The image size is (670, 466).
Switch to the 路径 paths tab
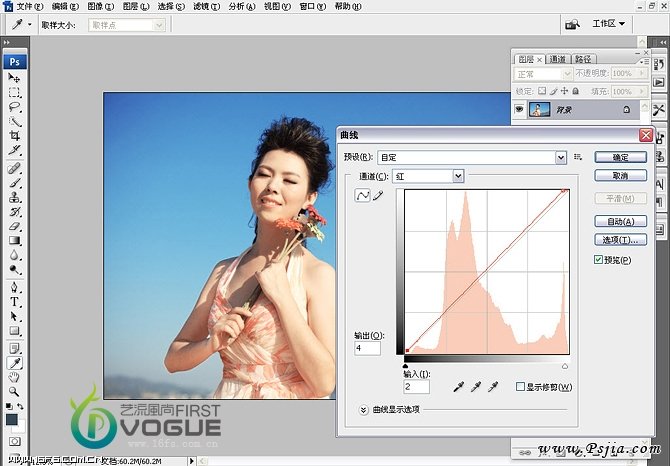coord(582,59)
